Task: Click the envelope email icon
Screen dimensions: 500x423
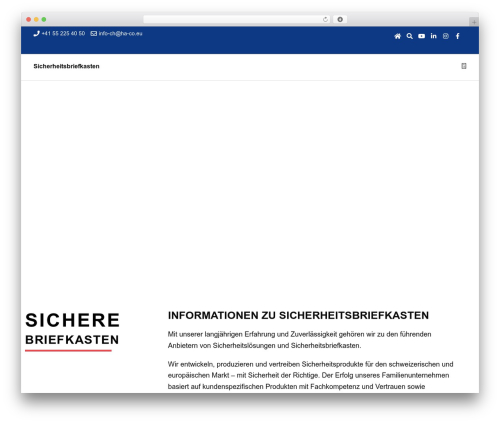Action: (x=94, y=33)
